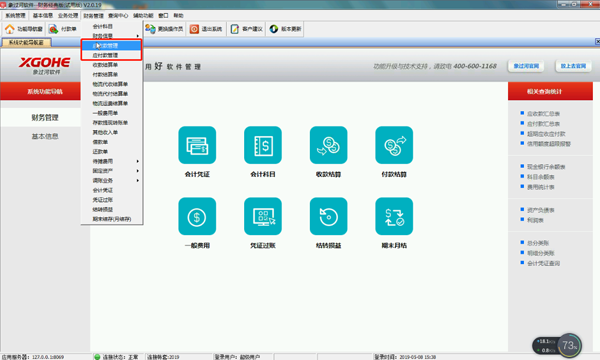Screen dimensions: 600x360
Task: Open the 结转损益 tile icon
Action: coord(328,216)
